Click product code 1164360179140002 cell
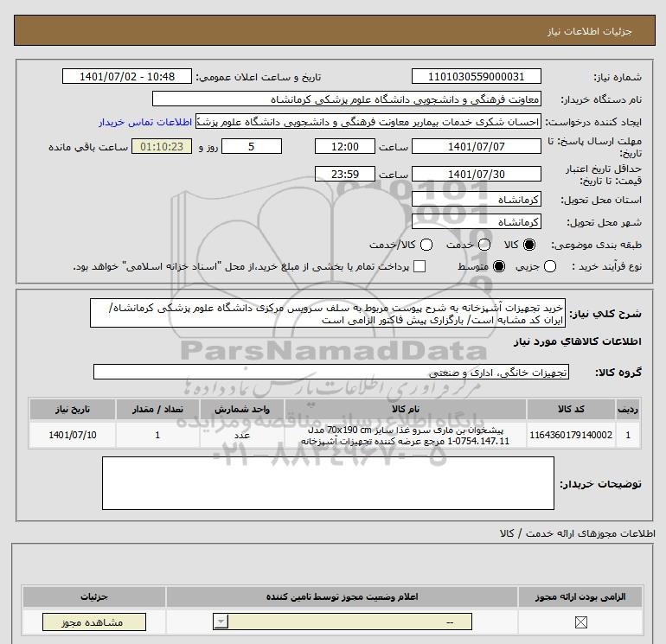This screenshot has width=666, height=644. click(x=571, y=435)
